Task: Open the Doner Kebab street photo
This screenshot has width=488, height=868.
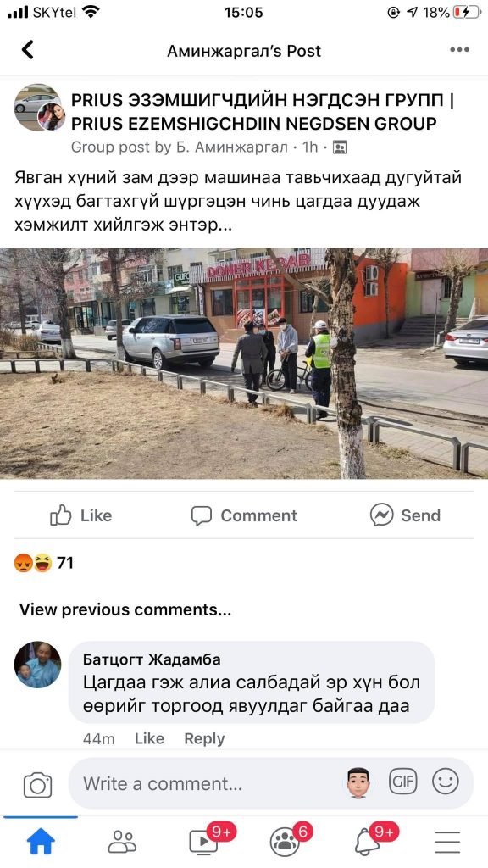Action: point(244,363)
